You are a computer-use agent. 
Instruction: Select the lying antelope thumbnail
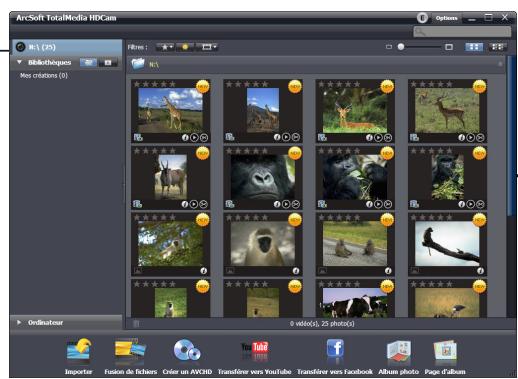(355, 111)
